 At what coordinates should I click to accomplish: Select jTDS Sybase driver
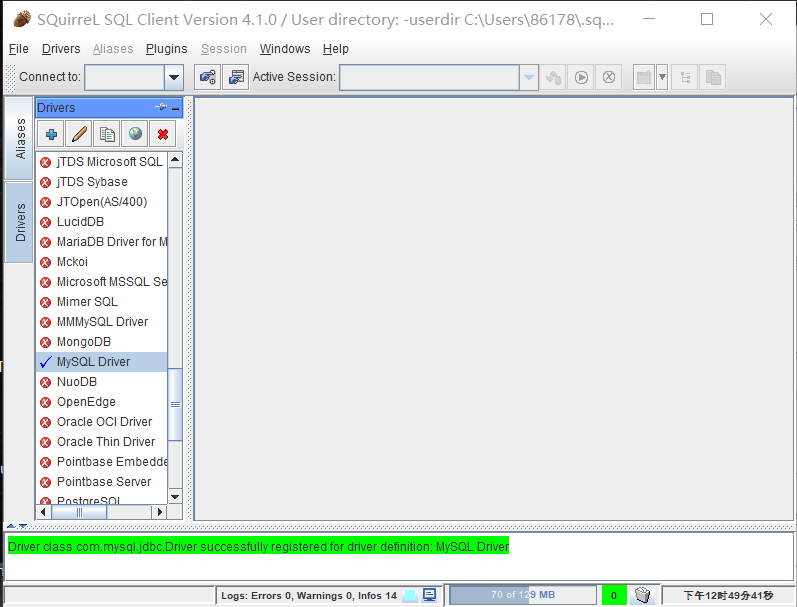102,182
